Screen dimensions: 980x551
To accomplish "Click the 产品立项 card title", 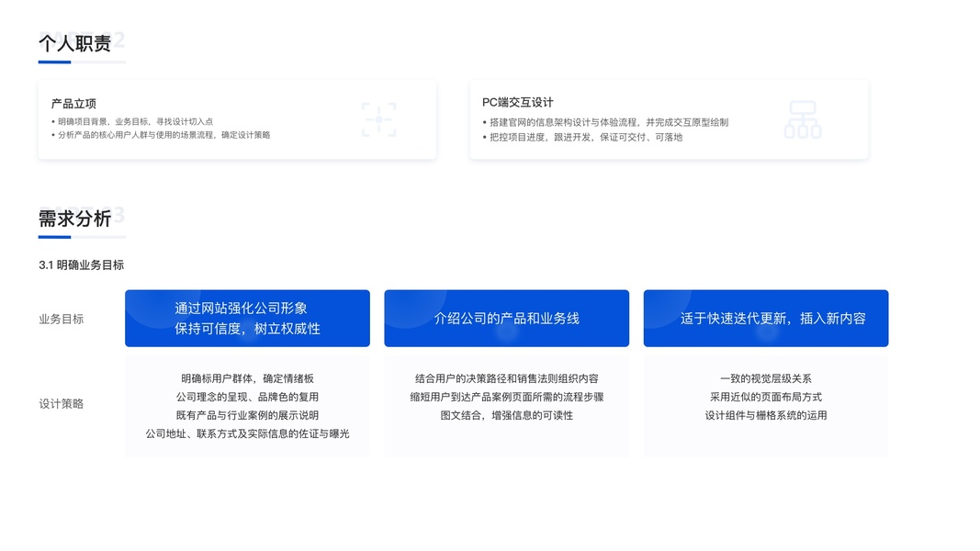I will (73, 104).
